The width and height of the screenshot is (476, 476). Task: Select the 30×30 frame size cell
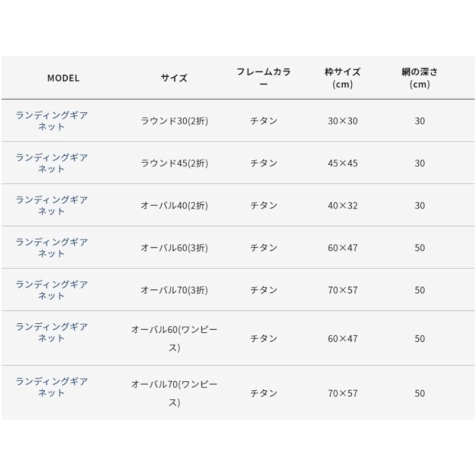(x=342, y=121)
